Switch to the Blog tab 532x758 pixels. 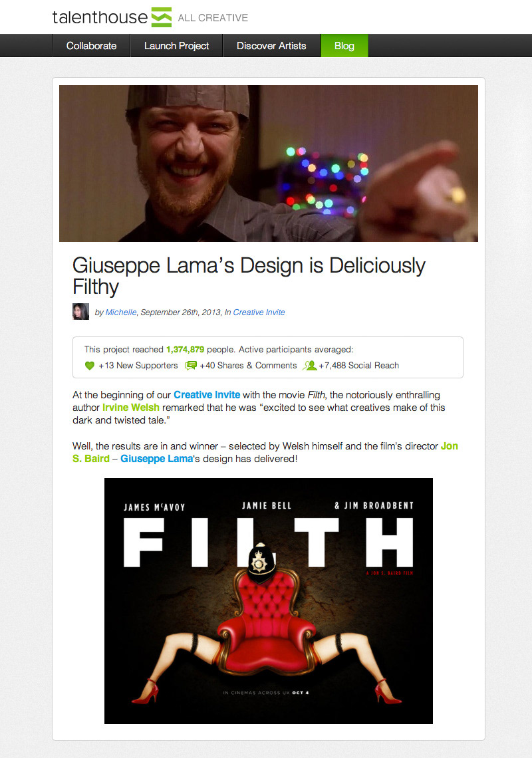(344, 46)
